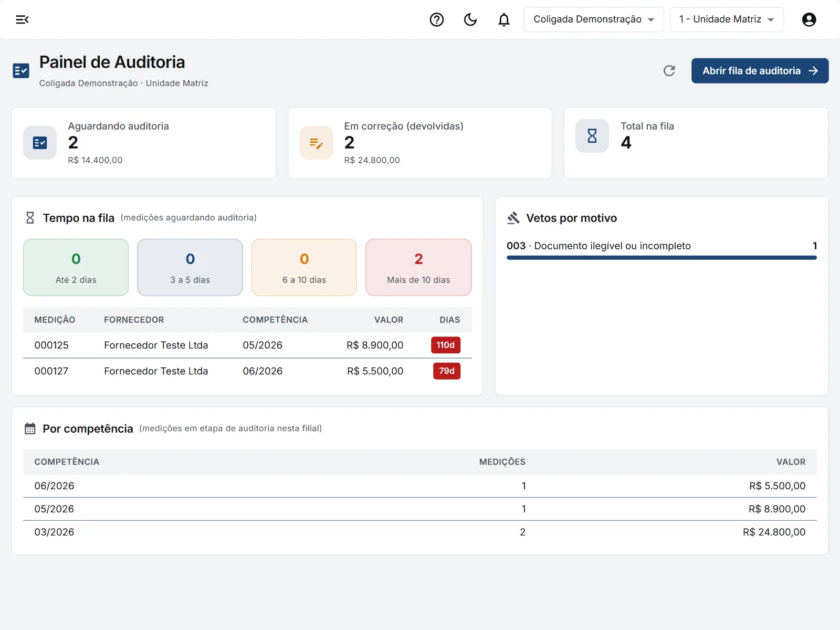Click the refresh panel icon
The height and width of the screenshot is (630, 840).
pyautogui.click(x=669, y=71)
